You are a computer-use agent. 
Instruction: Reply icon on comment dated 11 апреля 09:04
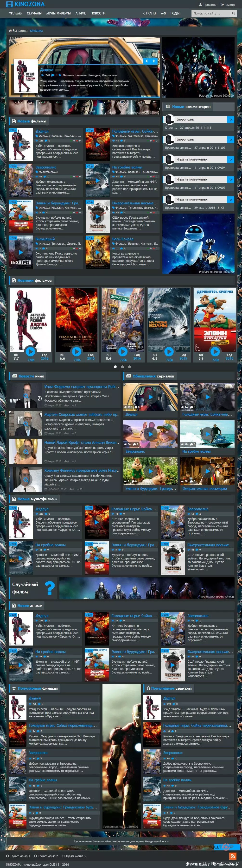(x=230, y=159)
